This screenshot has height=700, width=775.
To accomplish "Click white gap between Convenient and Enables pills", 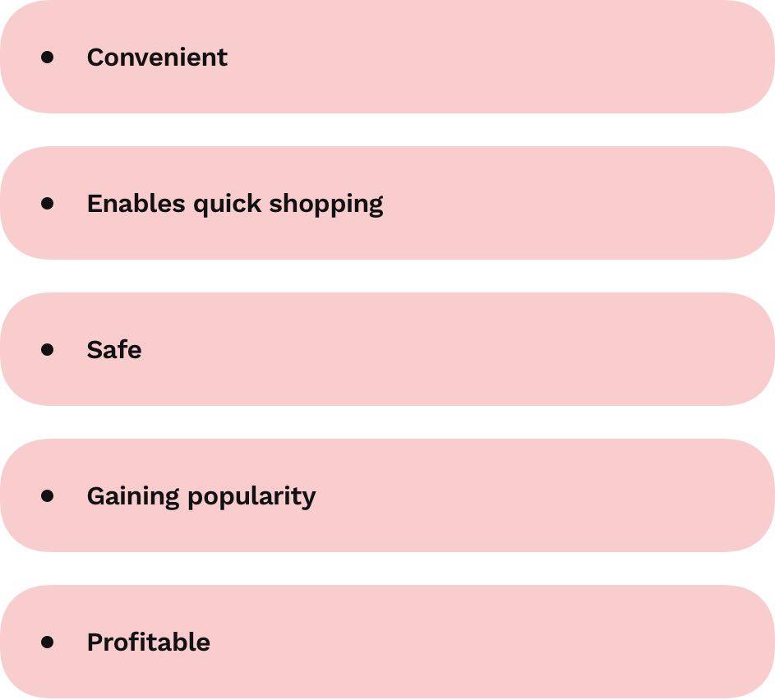I will pyautogui.click(x=388, y=130).
